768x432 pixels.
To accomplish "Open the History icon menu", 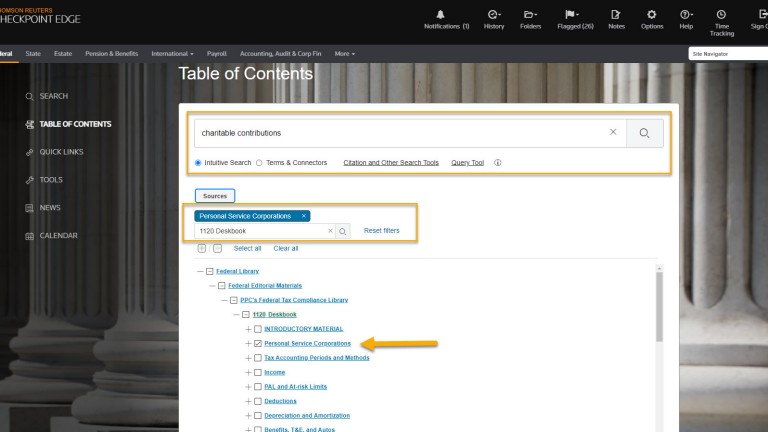I will tap(494, 14).
